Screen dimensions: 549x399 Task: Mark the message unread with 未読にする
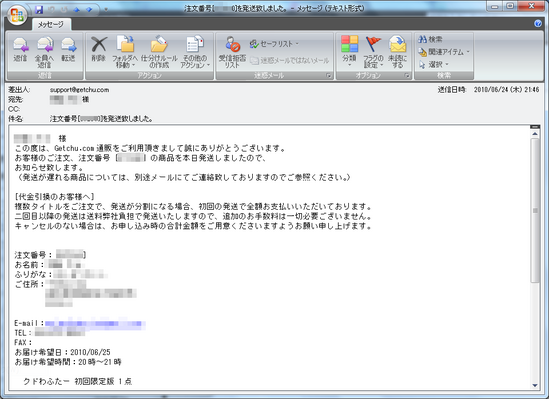(397, 52)
